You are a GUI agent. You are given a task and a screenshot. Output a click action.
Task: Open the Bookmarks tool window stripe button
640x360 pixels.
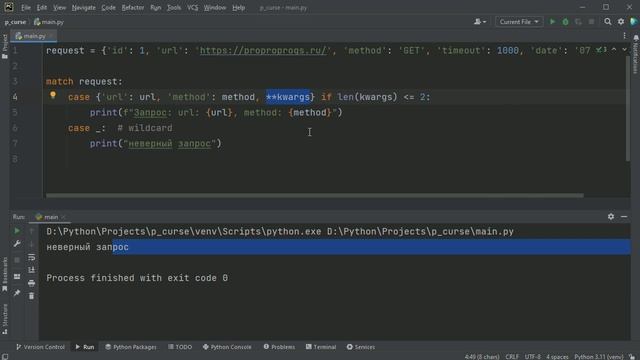5,274
